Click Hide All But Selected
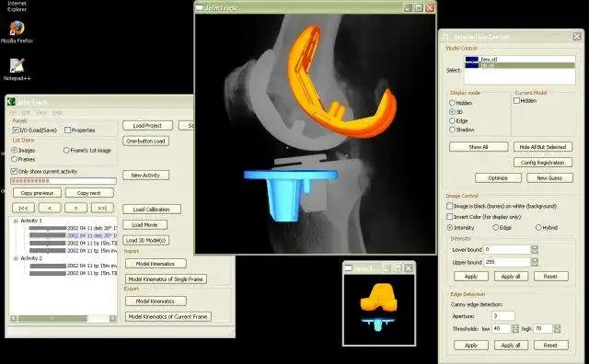The height and width of the screenshot is (364, 589). 543,147
